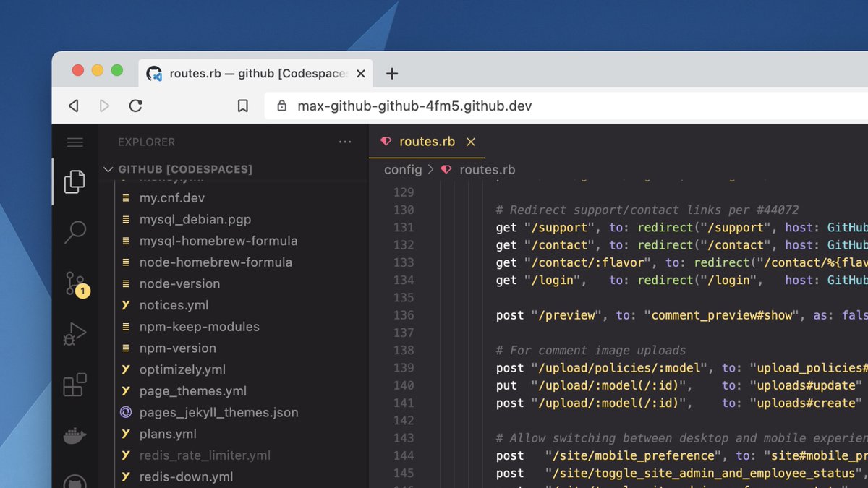Open the hamburger menu above the activity bar
The width and height of the screenshot is (868, 488).
coord(75,142)
